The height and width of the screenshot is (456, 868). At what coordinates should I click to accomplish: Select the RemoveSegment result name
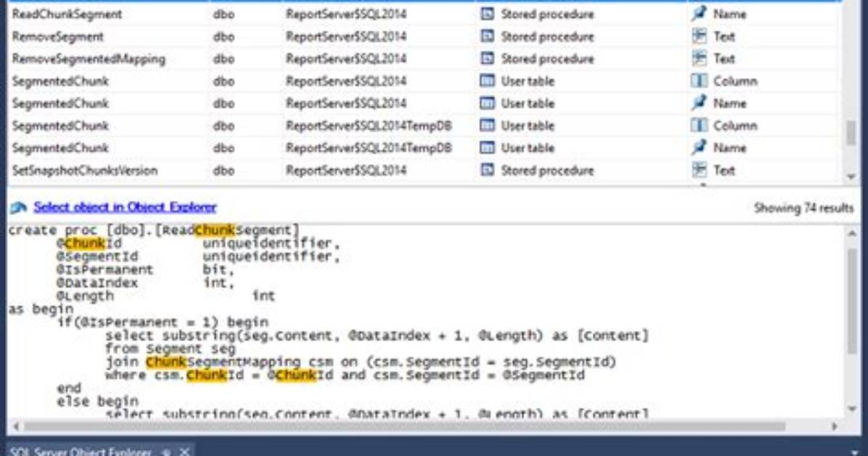tap(57, 36)
